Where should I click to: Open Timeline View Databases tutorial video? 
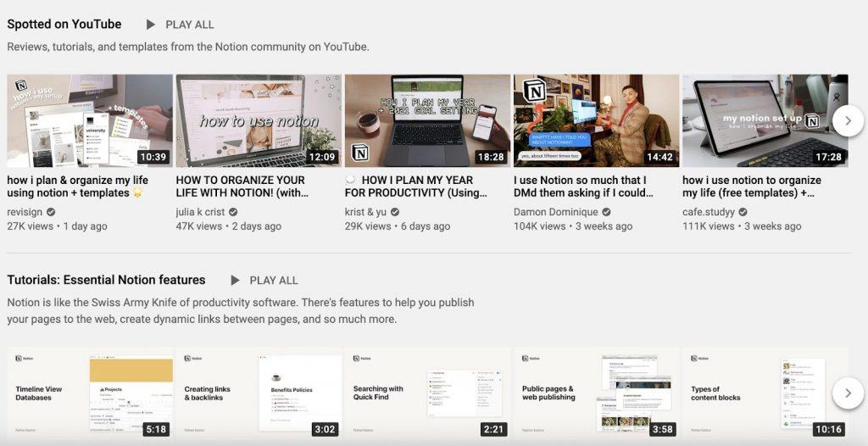89,393
